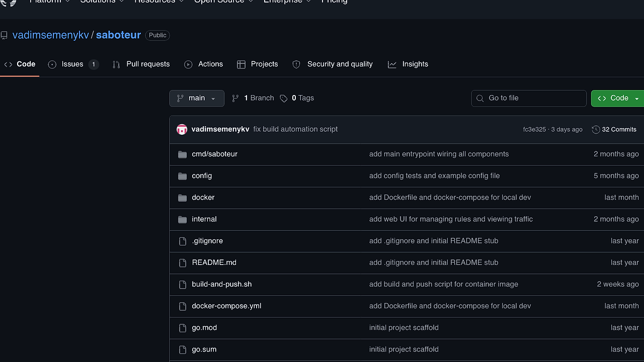Open commit 'add config tests and example config file'
The image size is (644, 362).
434,175
